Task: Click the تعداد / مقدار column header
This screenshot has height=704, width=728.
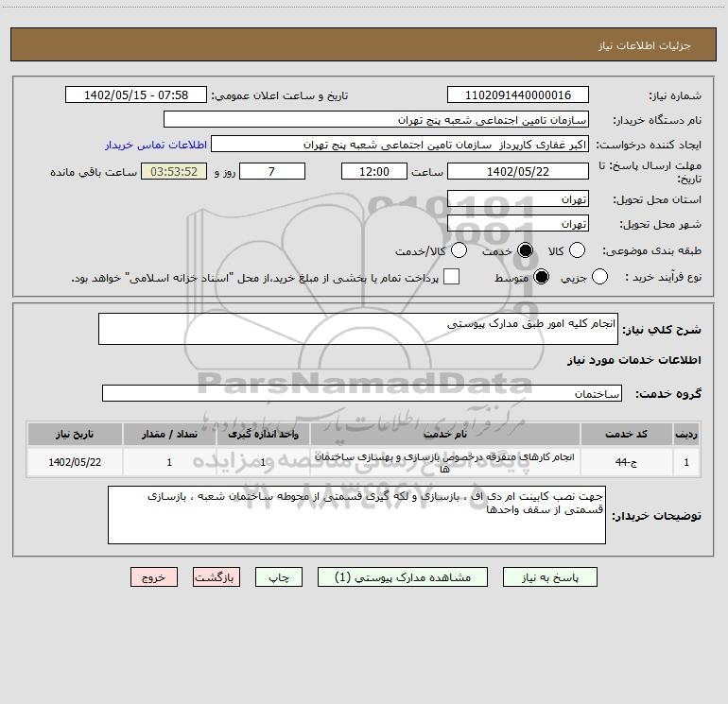Action: click(x=169, y=434)
